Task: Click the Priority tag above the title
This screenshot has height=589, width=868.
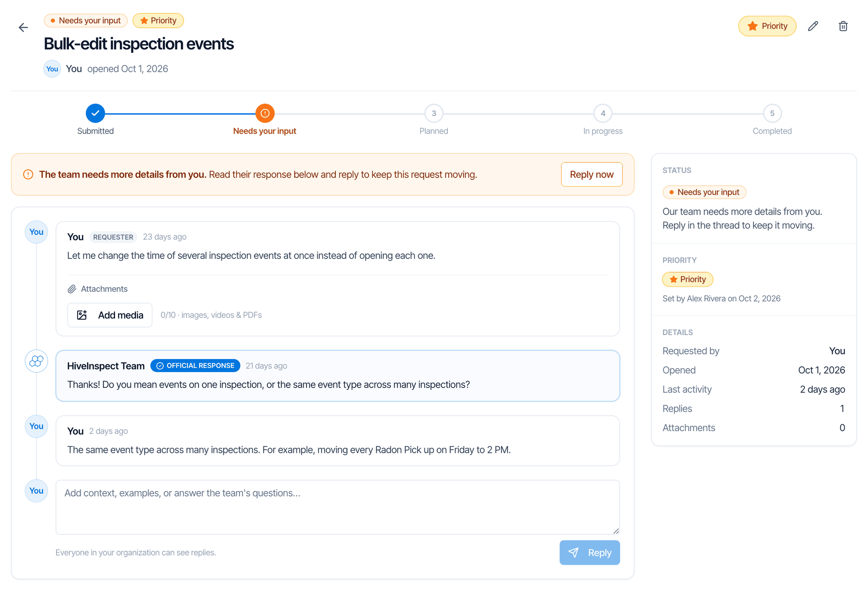Action: tap(158, 20)
